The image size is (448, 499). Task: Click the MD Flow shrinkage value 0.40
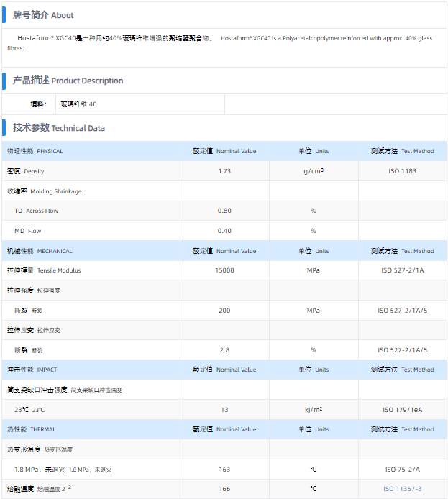[224, 231]
